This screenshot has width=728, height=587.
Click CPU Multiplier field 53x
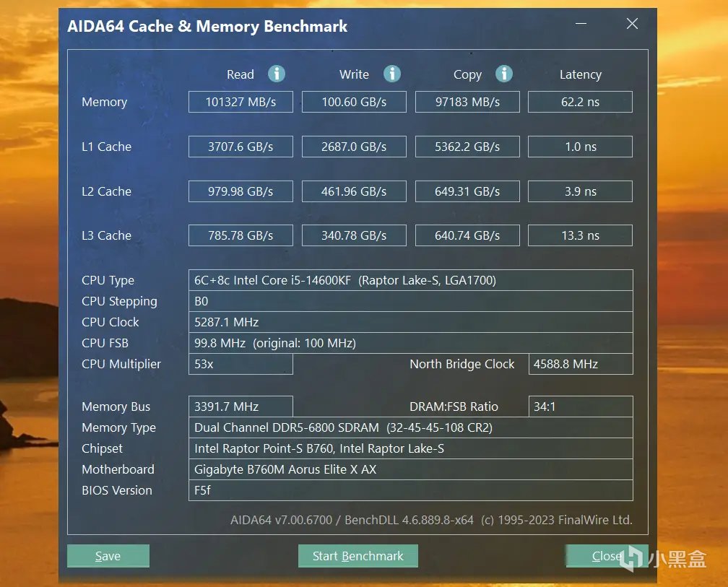[x=240, y=364]
